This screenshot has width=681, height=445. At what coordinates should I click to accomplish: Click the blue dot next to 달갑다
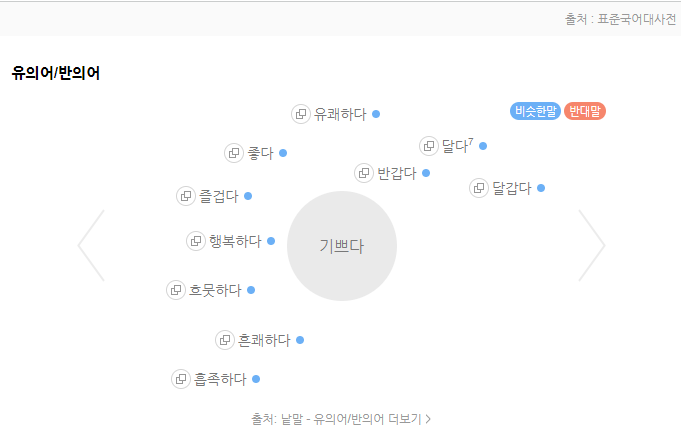pyautogui.click(x=541, y=188)
